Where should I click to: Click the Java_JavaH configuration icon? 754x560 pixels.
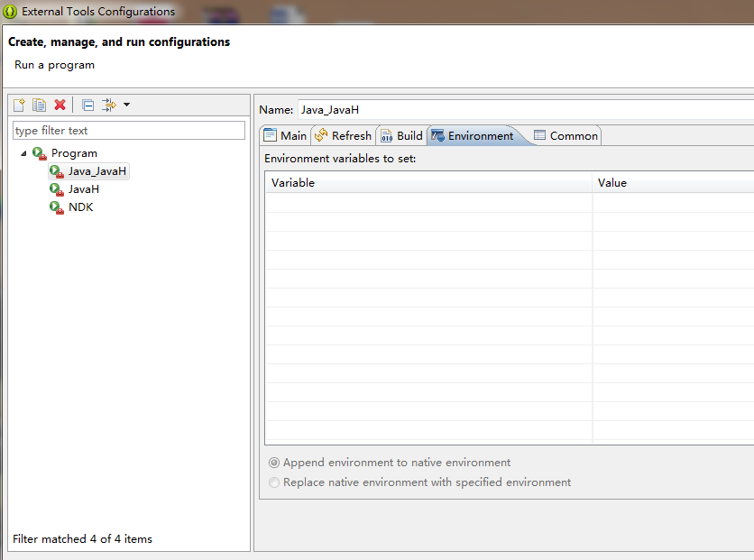tap(57, 171)
